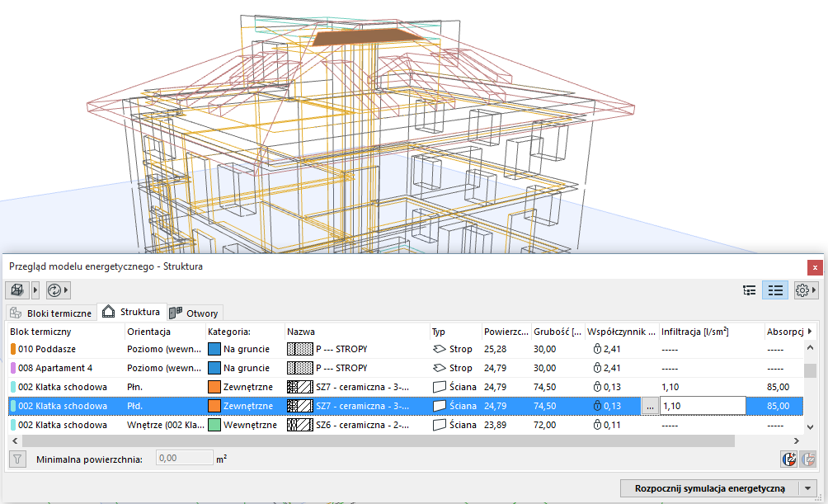Click Rozpocznij symulacja energetyczną button
The width and height of the screenshot is (828, 504).
coord(709,488)
